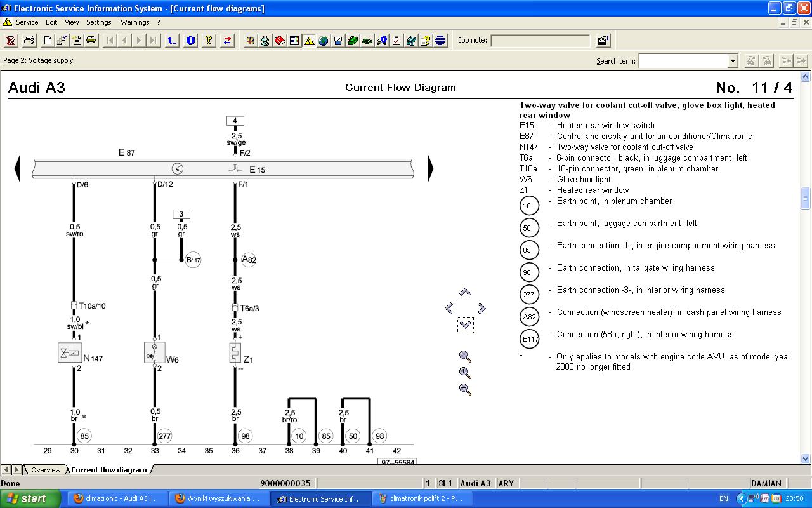The height and width of the screenshot is (508, 812).
Task: Switch to the Overview tab
Action: point(46,470)
